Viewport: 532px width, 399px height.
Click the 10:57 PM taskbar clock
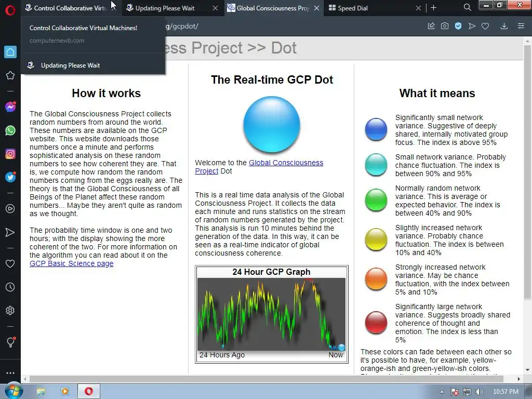tap(506, 392)
